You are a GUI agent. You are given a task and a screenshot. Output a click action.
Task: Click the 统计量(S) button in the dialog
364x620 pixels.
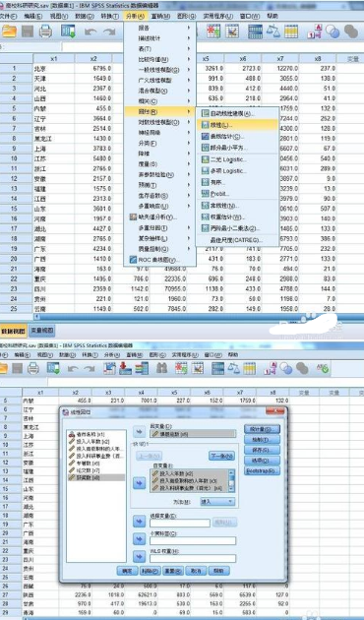pyautogui.click(x=262, y=429)
